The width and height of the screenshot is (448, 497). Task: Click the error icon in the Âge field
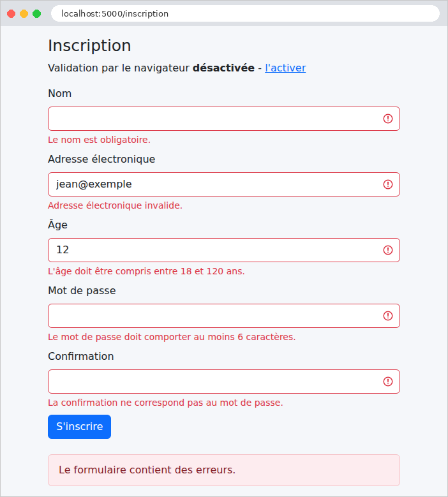tap(388, 250)
